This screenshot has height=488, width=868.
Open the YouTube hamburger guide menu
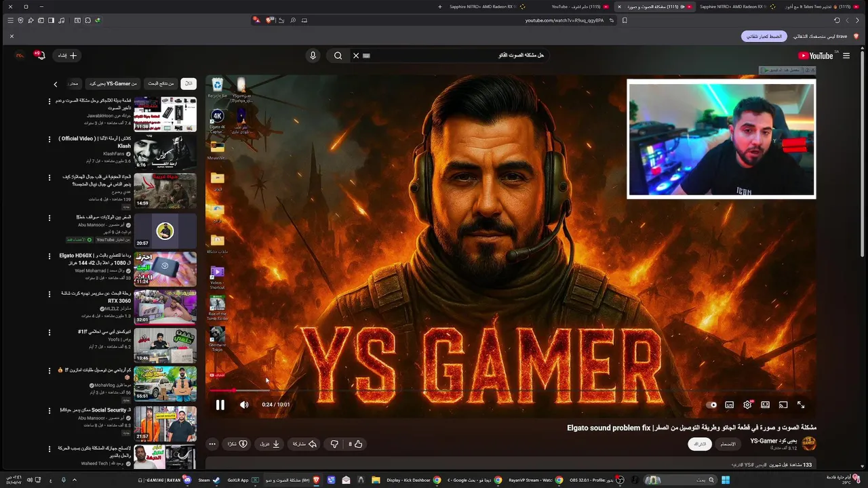coord(846,56)
